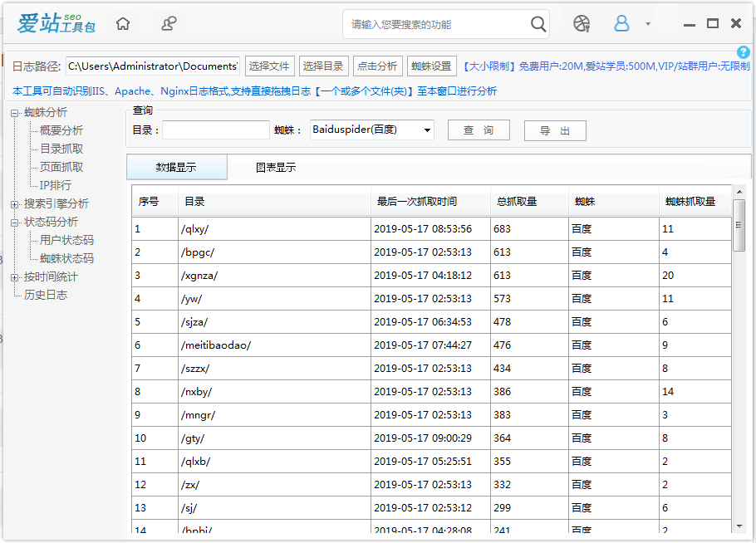
Task: Expand the 搜索引擎分析 tree node
Action: coord(15,204)
